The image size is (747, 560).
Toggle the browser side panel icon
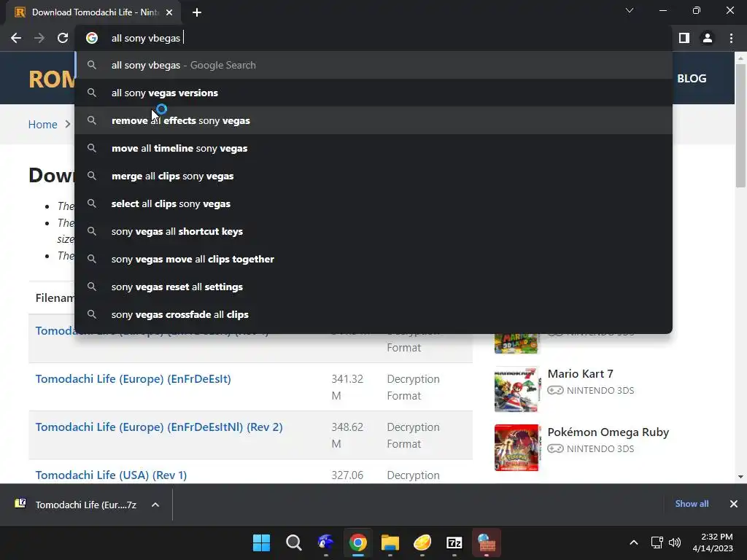(x=684, y=38)
